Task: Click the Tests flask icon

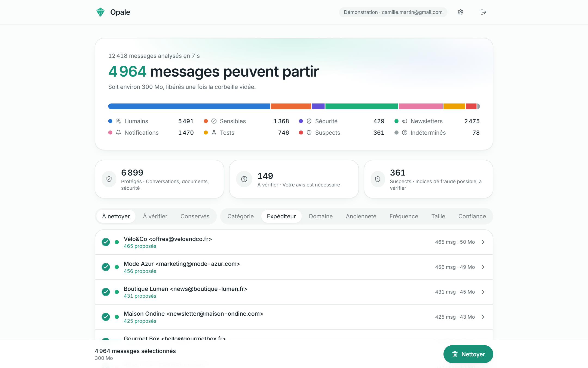Action: (214, 132)
